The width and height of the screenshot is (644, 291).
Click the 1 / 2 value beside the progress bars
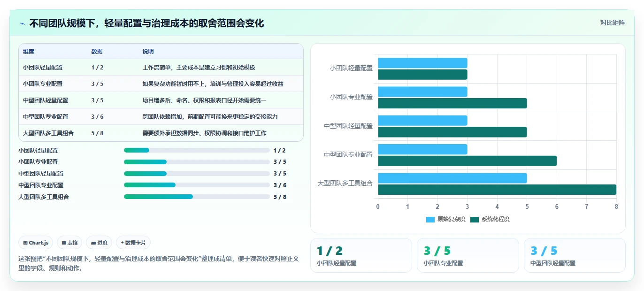click(x=279, y=151)
